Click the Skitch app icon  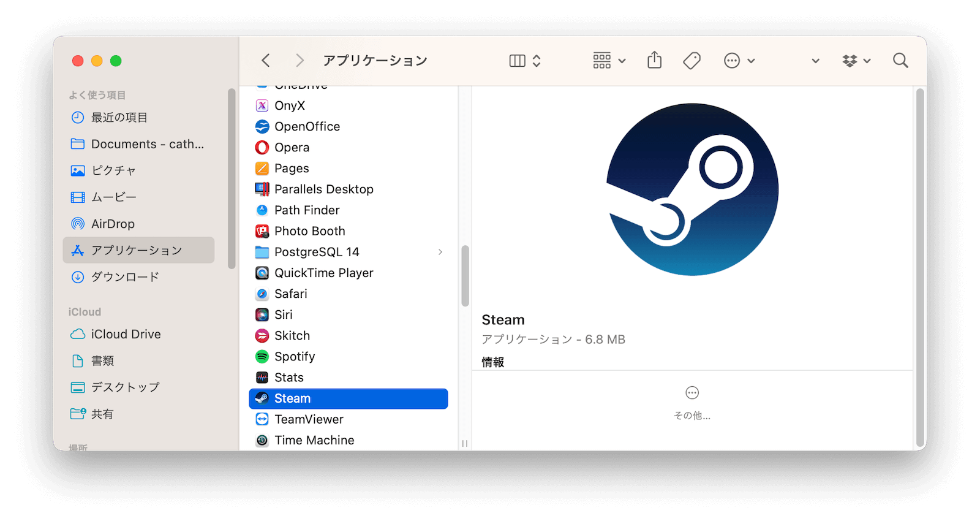click(262, 335)
